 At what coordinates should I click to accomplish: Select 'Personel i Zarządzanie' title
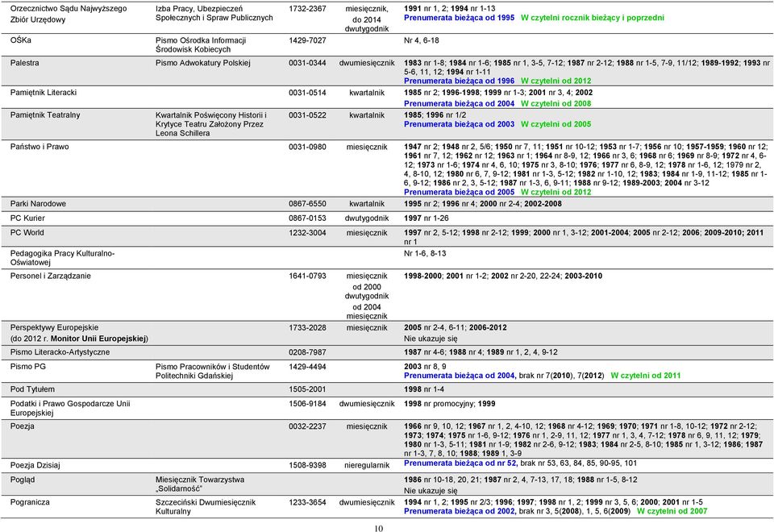[50, 276]
